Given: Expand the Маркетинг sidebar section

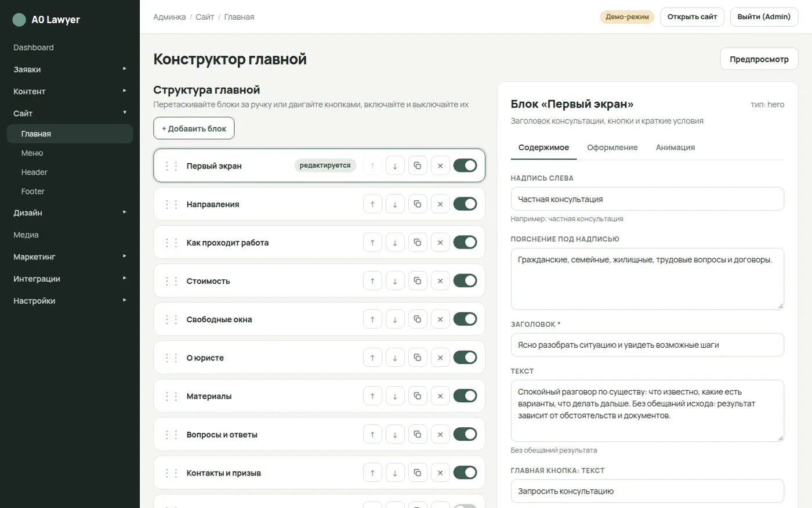Looking at the screenshot, I should point(70,257).
